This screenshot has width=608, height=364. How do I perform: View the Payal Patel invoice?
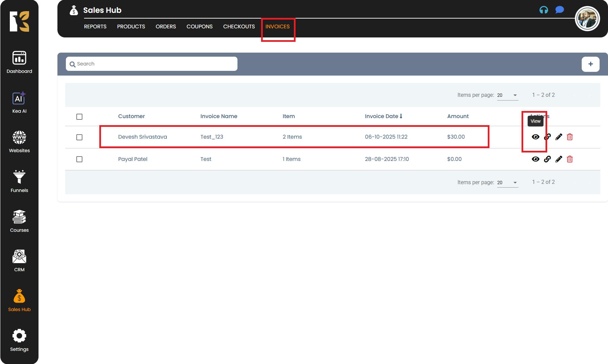coord(535,159)
